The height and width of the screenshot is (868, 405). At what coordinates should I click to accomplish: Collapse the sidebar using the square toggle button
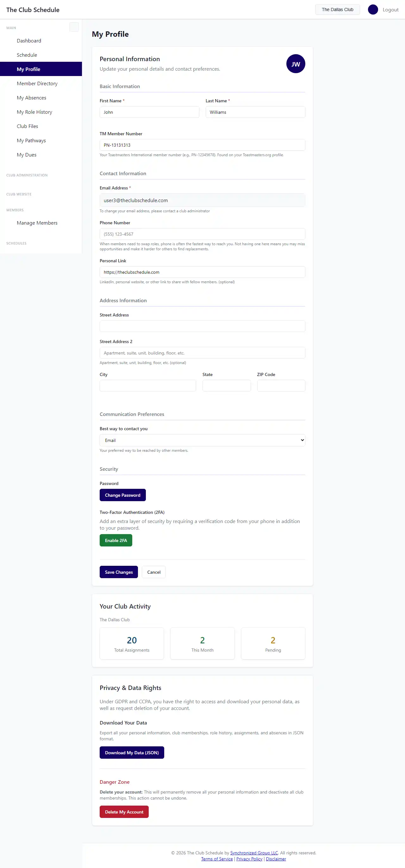74,27
